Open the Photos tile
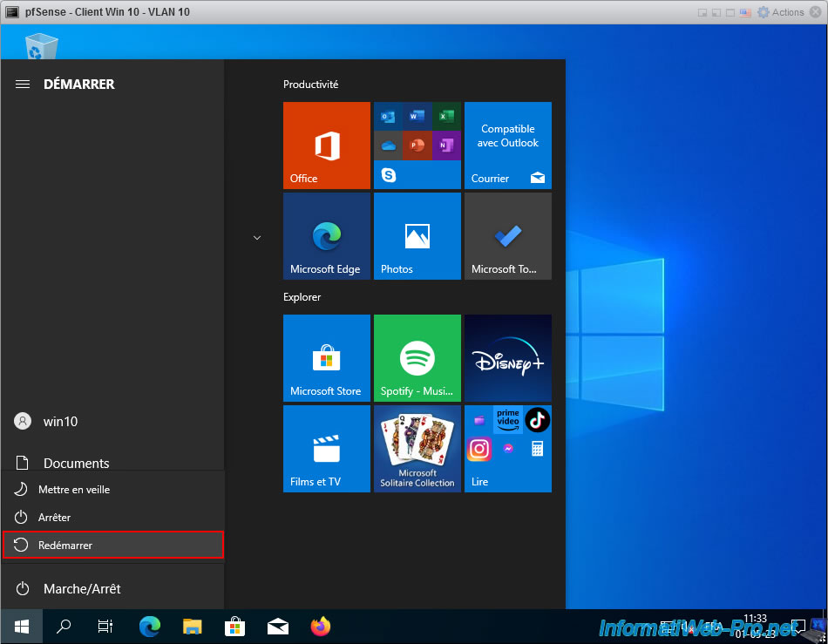 point(417,236)
